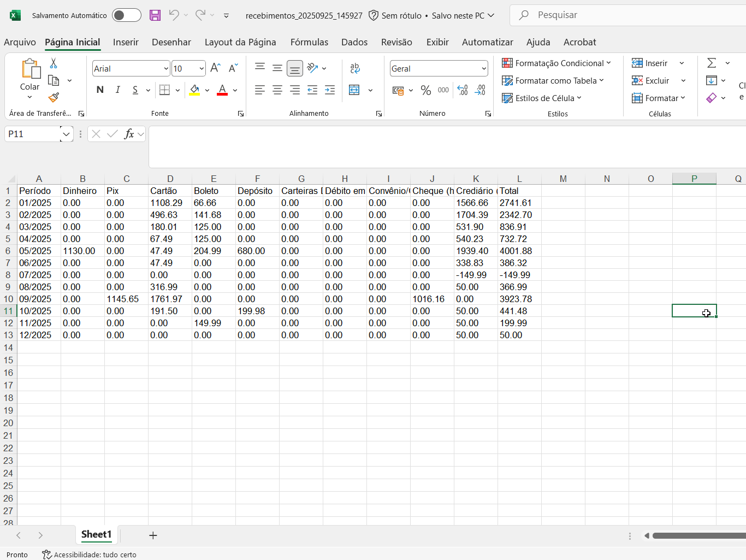
Task: Click the AutoSum sigma icon
Action: 712,63
